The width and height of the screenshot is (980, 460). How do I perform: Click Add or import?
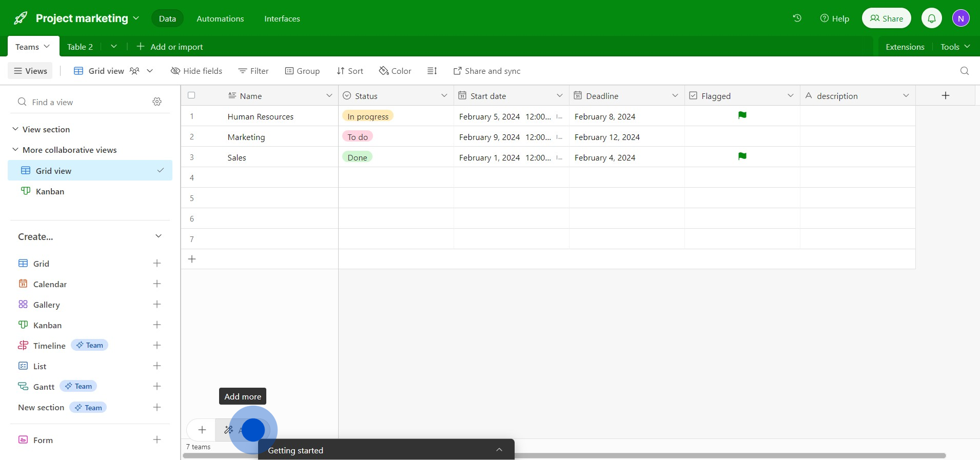(170, 47)
